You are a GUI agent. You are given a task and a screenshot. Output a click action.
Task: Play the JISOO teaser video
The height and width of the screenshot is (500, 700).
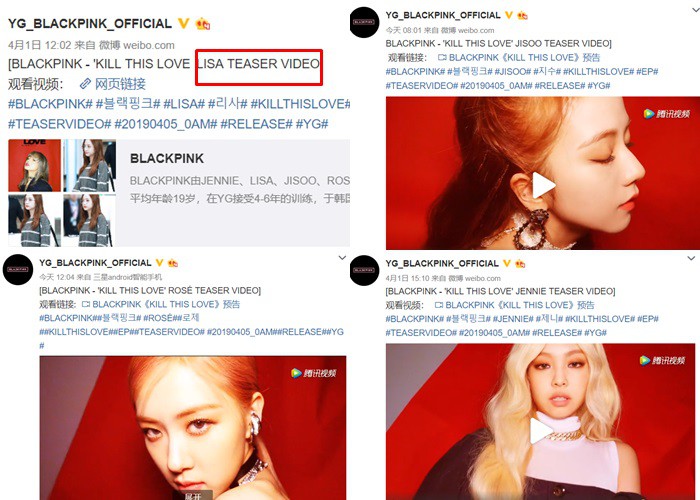pyautogui.click(x=543, y=185)
